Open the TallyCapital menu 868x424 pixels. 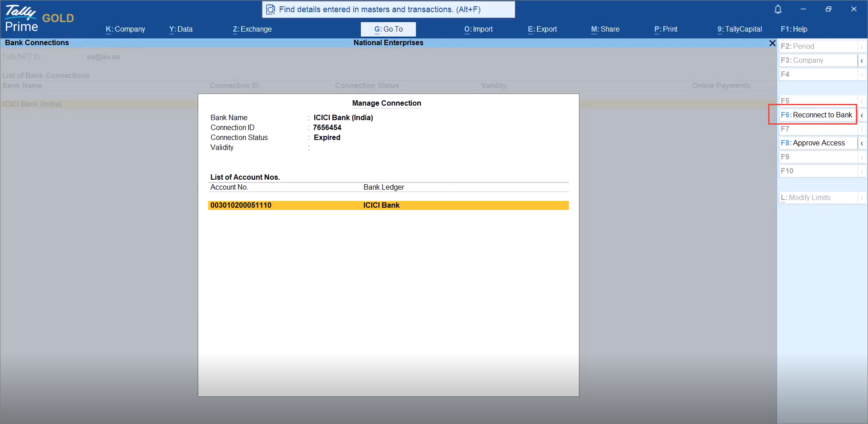point(739,29)
